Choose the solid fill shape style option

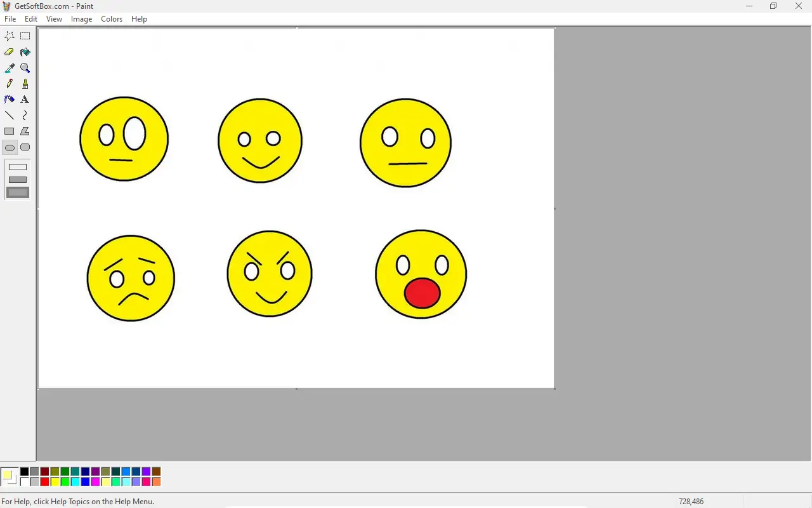18,192
